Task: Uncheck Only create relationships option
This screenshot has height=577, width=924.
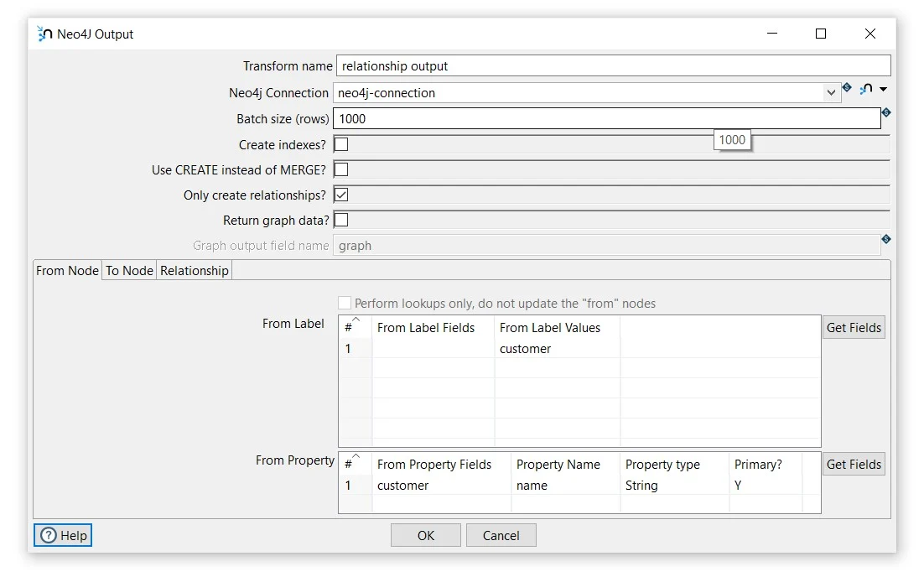Action: pos(341,195)
